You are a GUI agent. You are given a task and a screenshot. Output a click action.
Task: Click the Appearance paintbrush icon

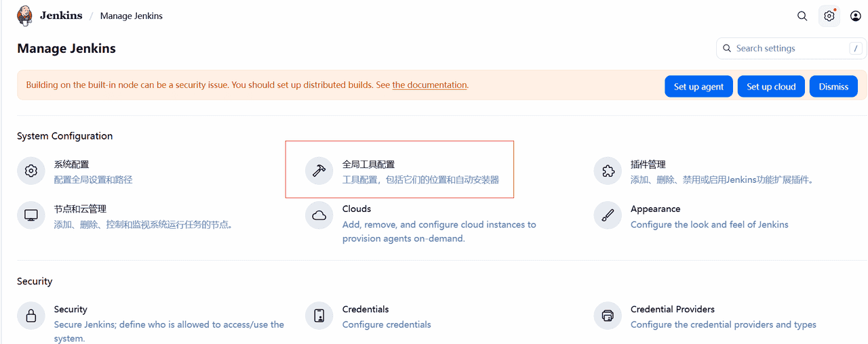pos(608,216)
